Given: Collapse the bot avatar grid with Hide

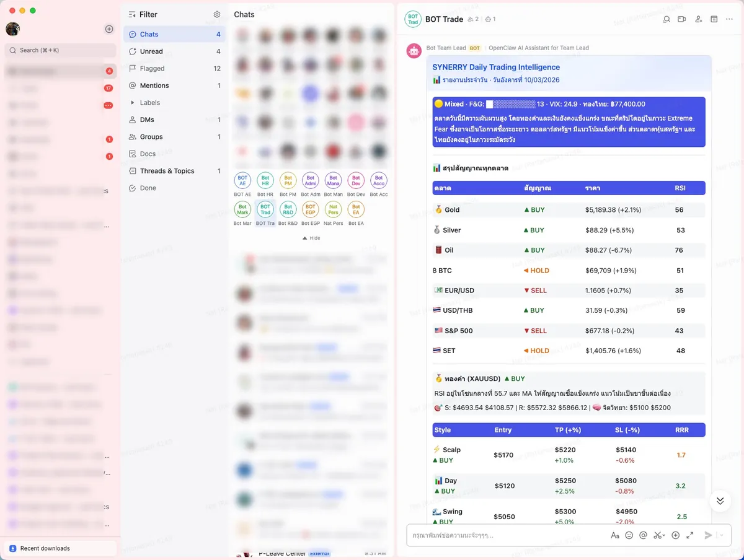Looking at the screenshot, I should 311,237.
